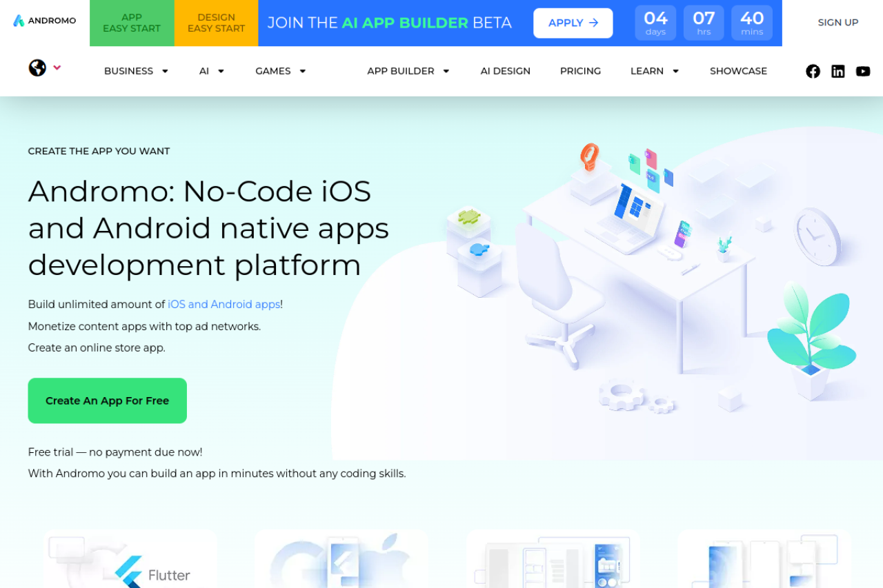The height and width of the screenshot is (588, 883).
Task: Select the APP EASY START tab
Action: click(x=132, y=23)
